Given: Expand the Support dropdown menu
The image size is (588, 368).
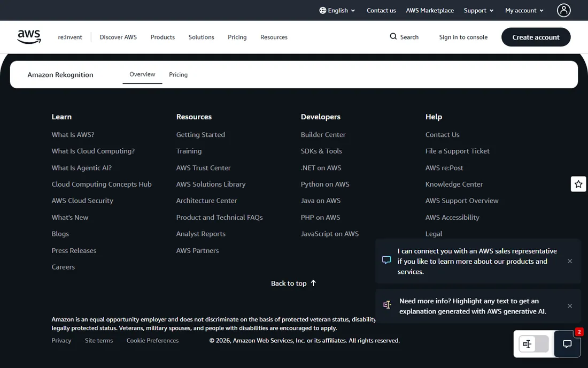Looking at the screenshot, I should pyautogui.click(x=478, y=11).
